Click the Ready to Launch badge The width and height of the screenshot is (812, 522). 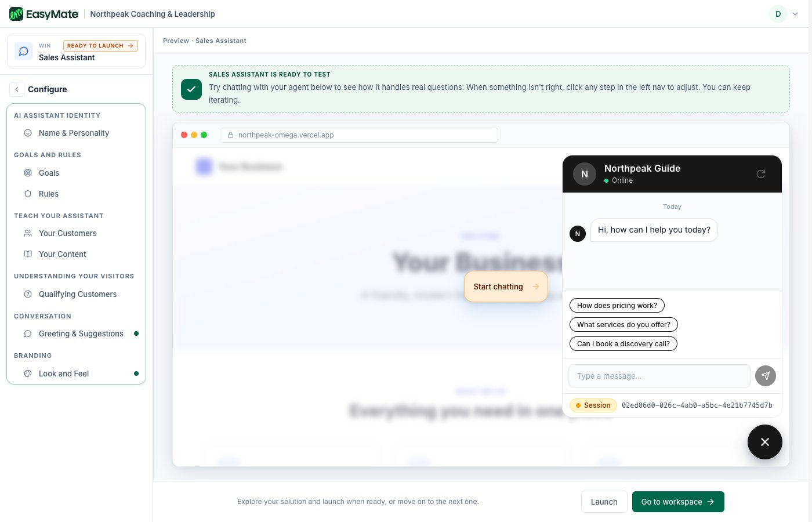(100, 45)
